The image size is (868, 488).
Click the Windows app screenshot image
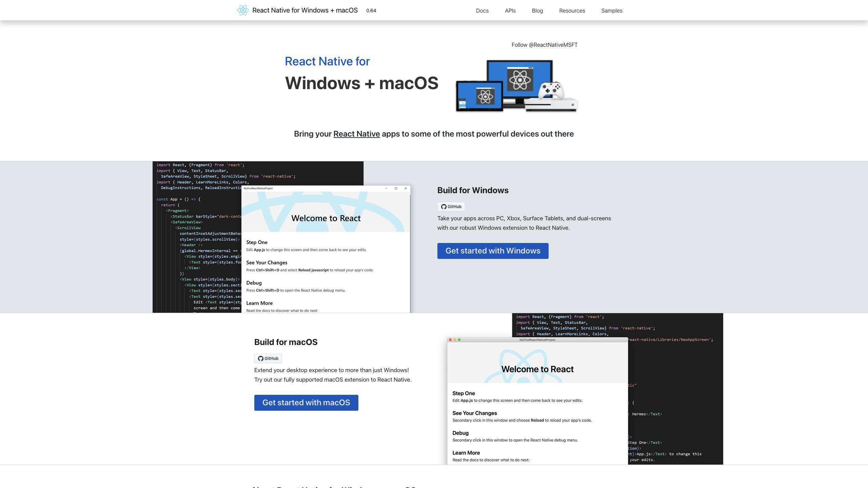pos(281,237)
